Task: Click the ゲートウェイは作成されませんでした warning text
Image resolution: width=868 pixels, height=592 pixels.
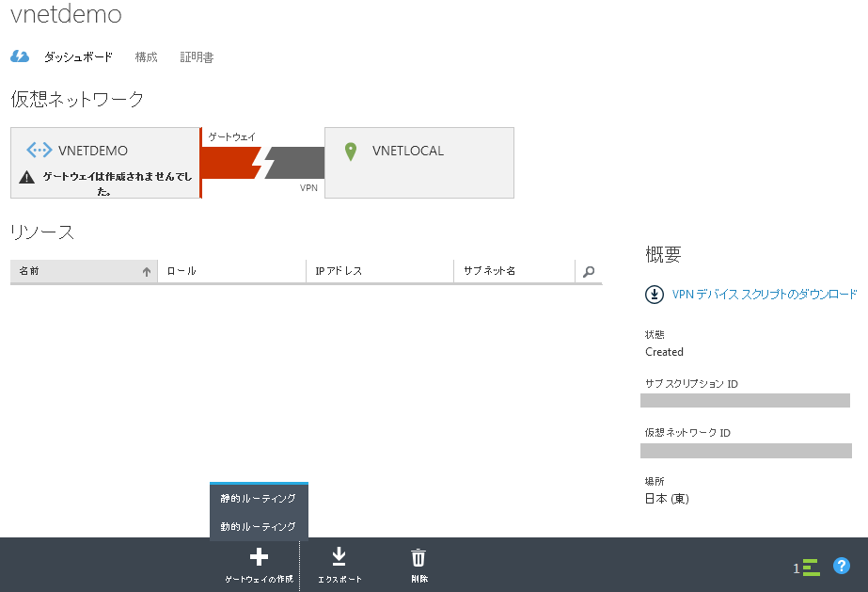Action: coord(118,184)
